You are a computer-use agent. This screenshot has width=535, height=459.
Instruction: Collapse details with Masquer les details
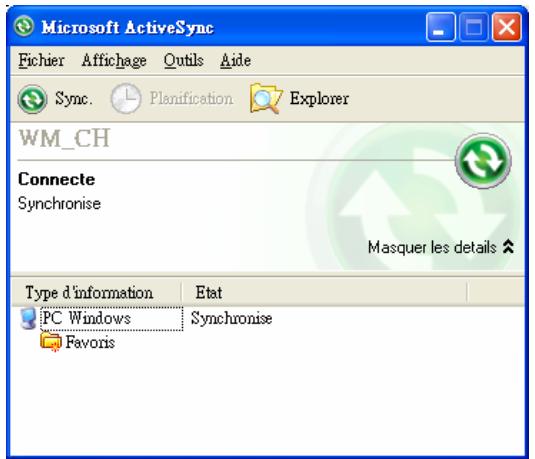click(441, 247)
